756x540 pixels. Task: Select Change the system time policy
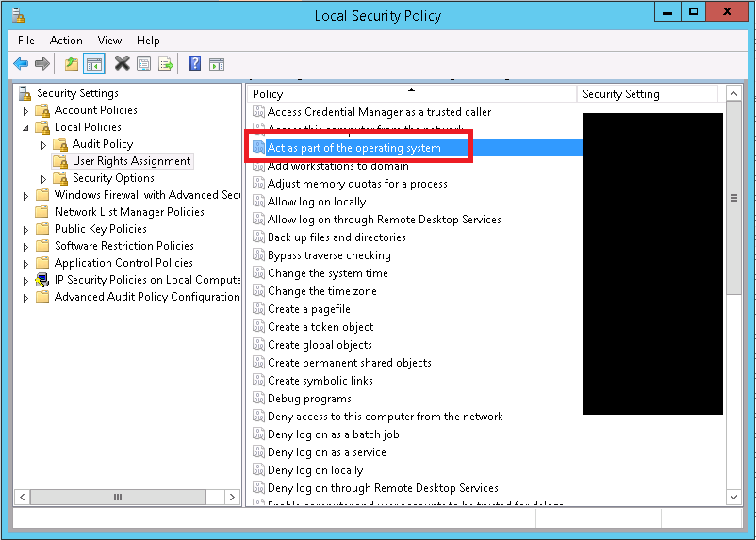(x=328, y=273)
